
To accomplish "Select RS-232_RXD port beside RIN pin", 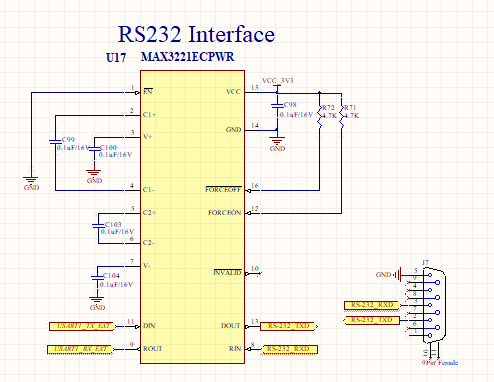I will 289,349.
